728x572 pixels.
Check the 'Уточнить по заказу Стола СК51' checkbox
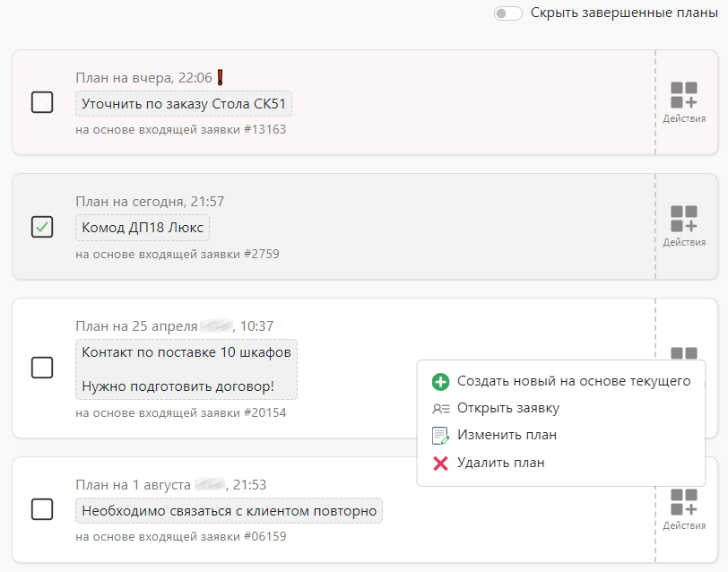[42, 103]
